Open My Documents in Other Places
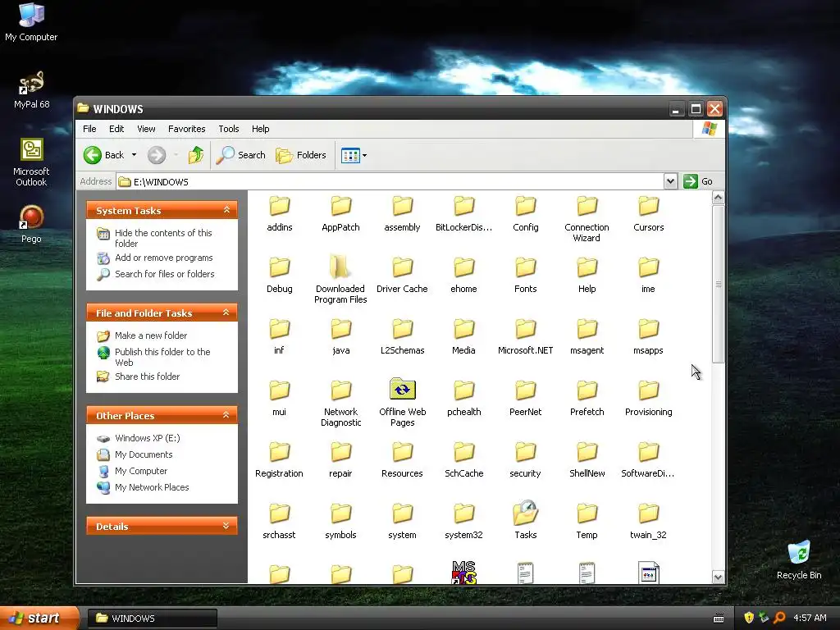The image size is (840, 630). click(144, 454)
